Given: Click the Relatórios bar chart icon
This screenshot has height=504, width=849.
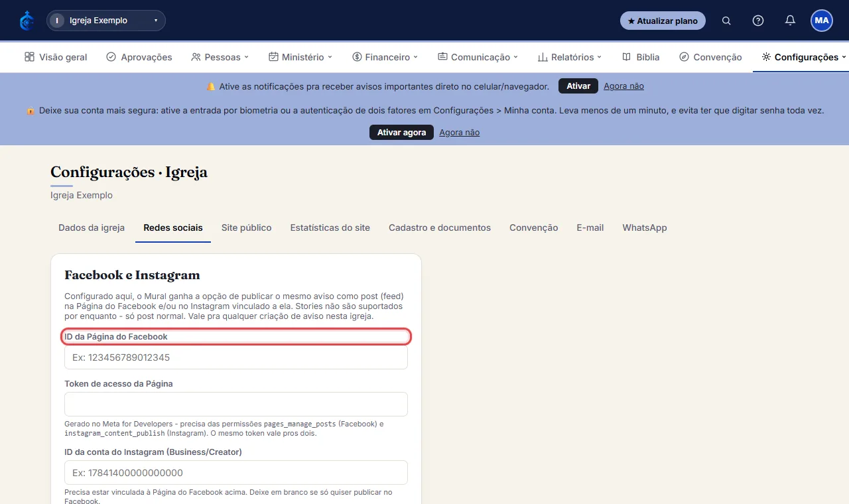Looking at the screenshot, I should click(x=543, y=57).
